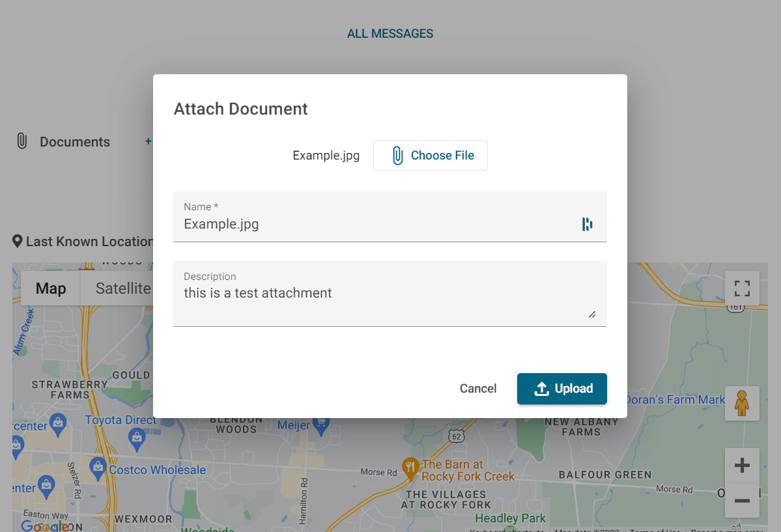The image size is (781, 532).
Task: Switch to the Map view tab
Action: pyautogui.click(x=51, y=288)
